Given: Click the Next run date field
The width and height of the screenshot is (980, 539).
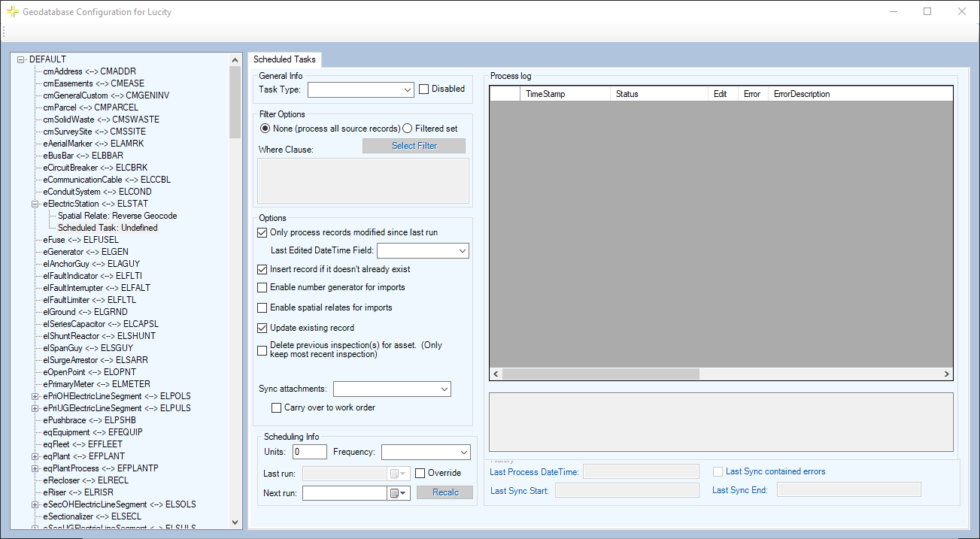Looking at the screenshot, I should point(345,493).
